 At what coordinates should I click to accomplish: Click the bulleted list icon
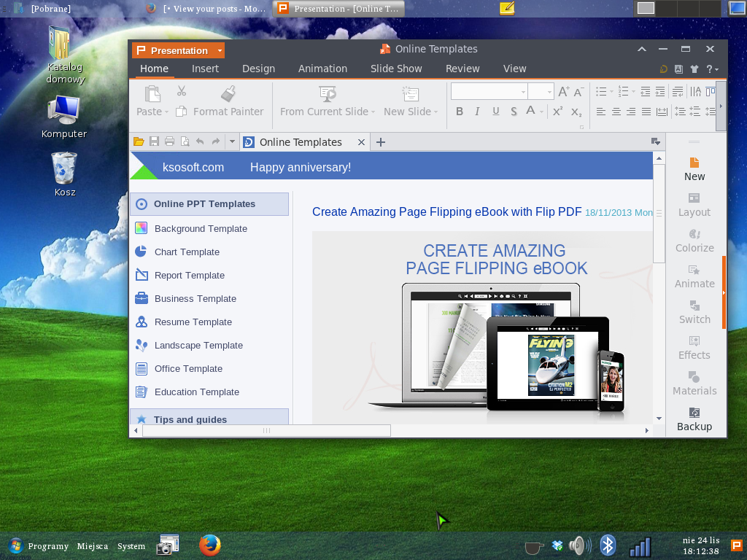pyautogui.click(x=602, y=91)
